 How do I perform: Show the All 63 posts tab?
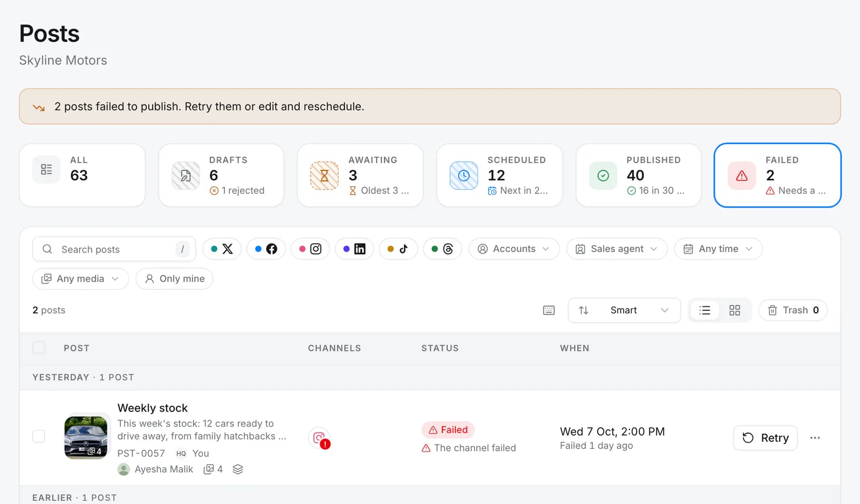tap(82, 175)
